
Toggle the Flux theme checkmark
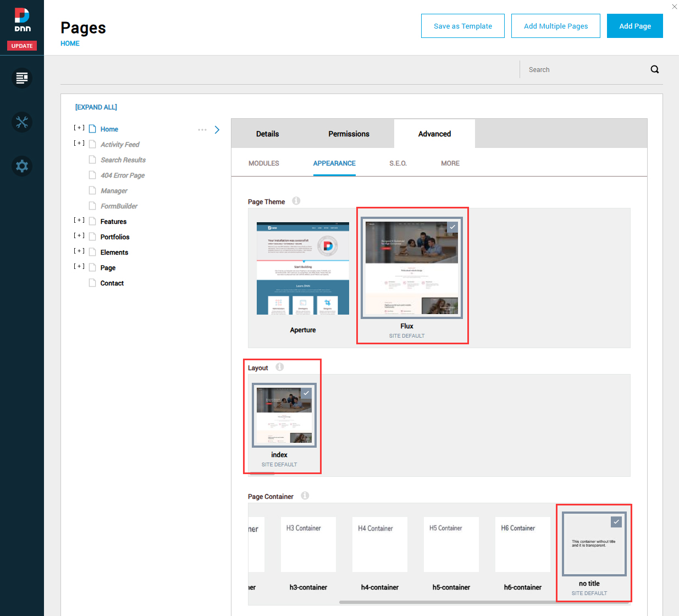452,227
